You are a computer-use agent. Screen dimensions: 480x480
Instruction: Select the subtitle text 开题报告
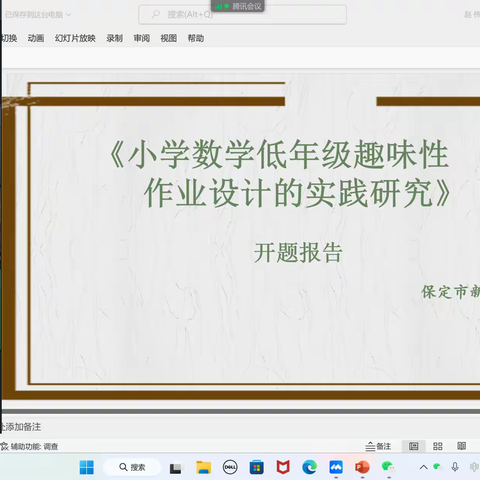(298, 252)
